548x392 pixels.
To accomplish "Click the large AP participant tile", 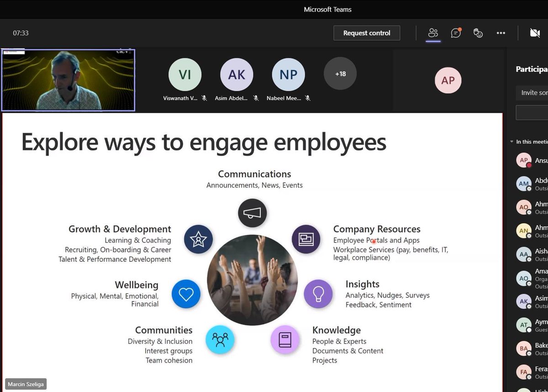I will point(448,80).
